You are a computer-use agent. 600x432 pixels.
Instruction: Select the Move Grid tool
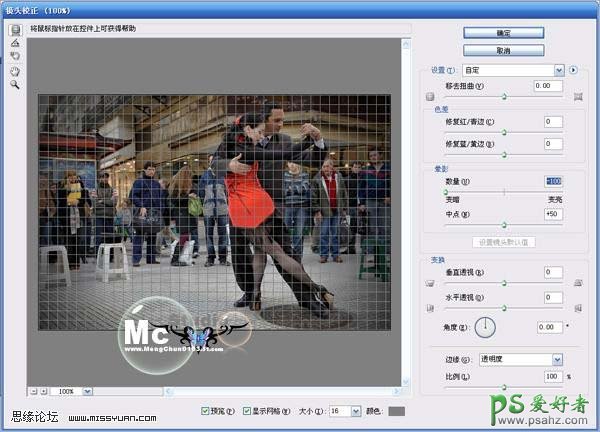[16, 57]
